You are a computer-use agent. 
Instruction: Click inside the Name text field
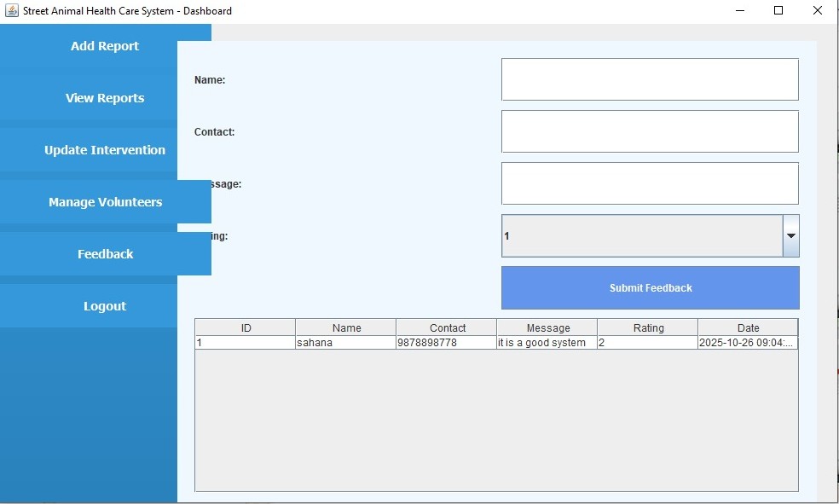point(650,78)
